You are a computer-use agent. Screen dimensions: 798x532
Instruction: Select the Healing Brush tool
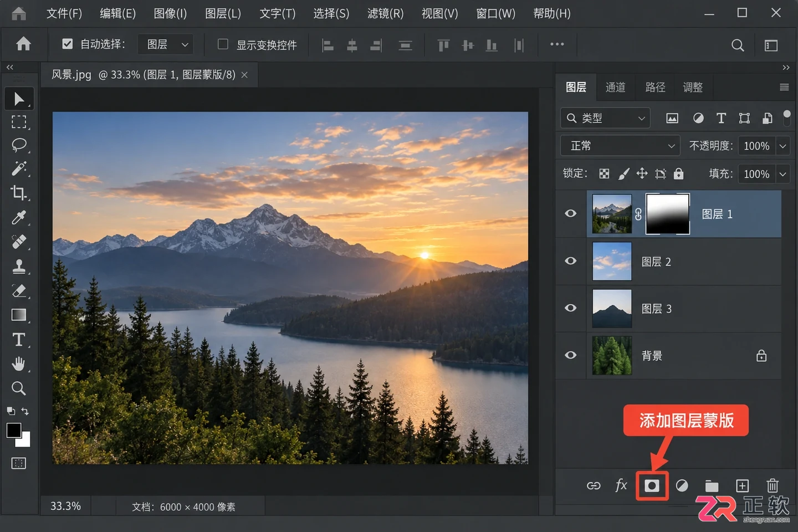[19, 242]
